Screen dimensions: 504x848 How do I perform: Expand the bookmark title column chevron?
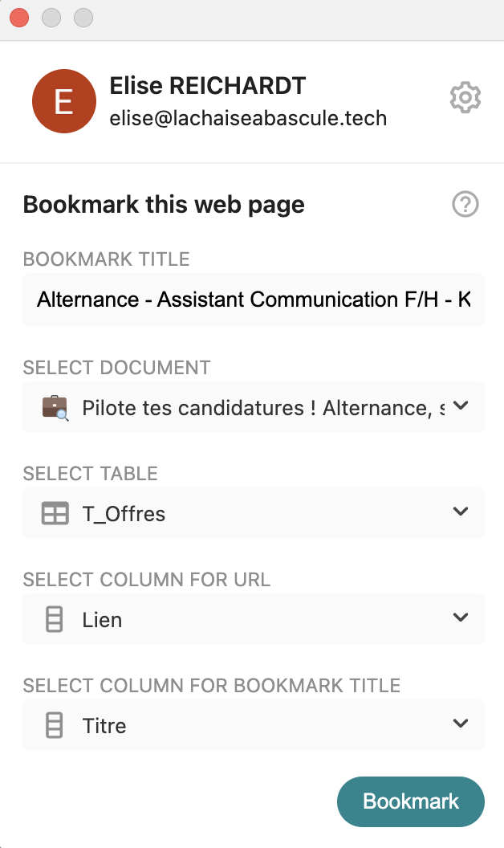click(x=461, y=724)
